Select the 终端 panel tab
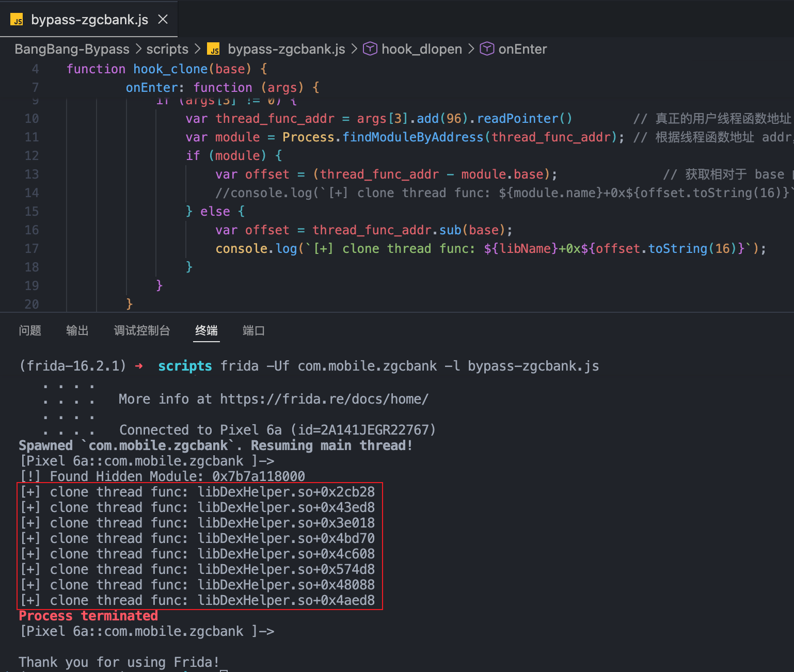Image resolution: width=794 pixels, height=672 pixels. click(207, 331)
